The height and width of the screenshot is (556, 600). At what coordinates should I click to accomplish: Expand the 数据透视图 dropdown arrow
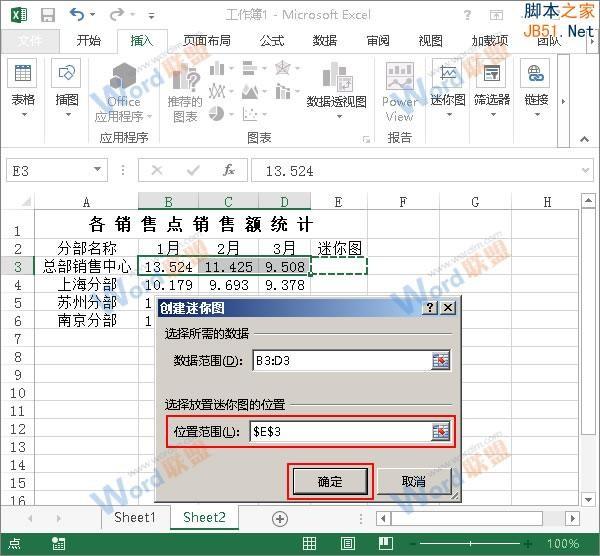[339, 116]
